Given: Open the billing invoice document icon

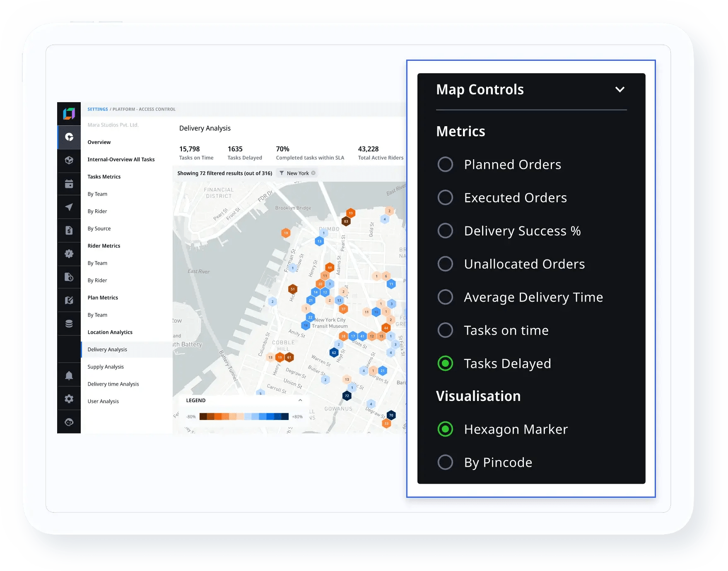Looking at the screenshot, I should (x=69, y=230).
